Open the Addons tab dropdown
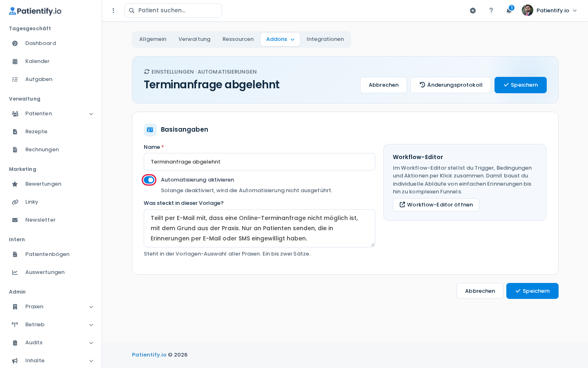This screenshot has height=368, width=588. point(280,39)
